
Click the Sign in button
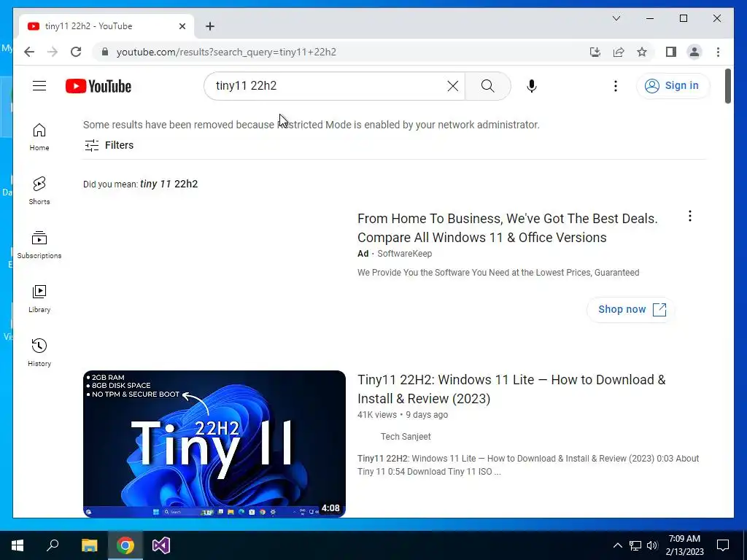click(672, 86)
